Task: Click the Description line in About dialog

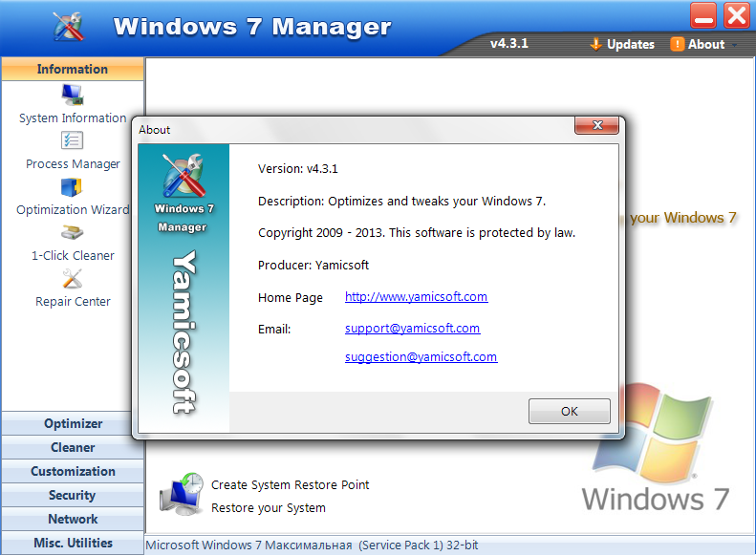Action: point(401,201)
